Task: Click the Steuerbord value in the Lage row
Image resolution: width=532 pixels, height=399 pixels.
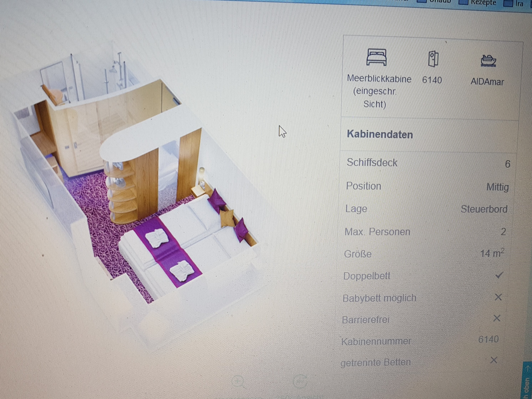Action: 484,209
